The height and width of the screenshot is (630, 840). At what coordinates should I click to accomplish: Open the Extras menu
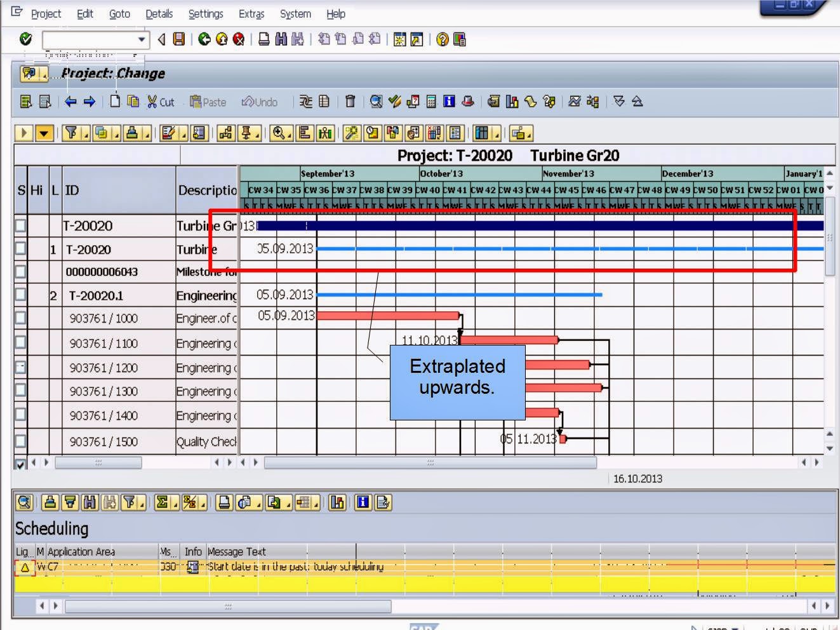click(x=251, y=13)
